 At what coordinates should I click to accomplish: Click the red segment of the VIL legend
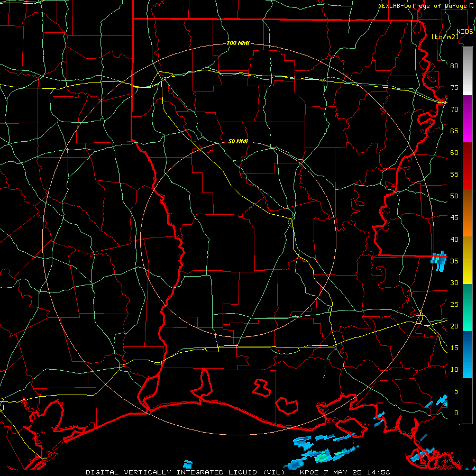467,166
